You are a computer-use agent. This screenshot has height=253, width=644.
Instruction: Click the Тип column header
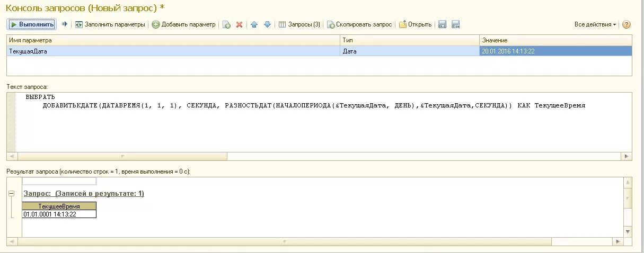click(x=410, y=40)
